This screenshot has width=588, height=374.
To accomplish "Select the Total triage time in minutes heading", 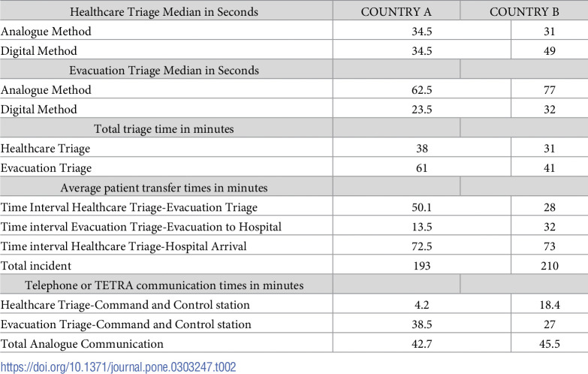I will pos(164,128).
